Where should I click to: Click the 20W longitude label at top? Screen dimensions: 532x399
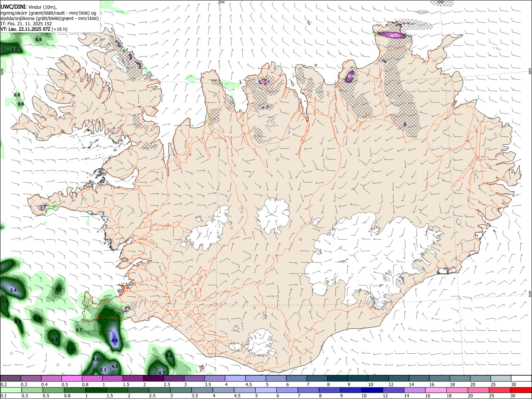(221, 2)
